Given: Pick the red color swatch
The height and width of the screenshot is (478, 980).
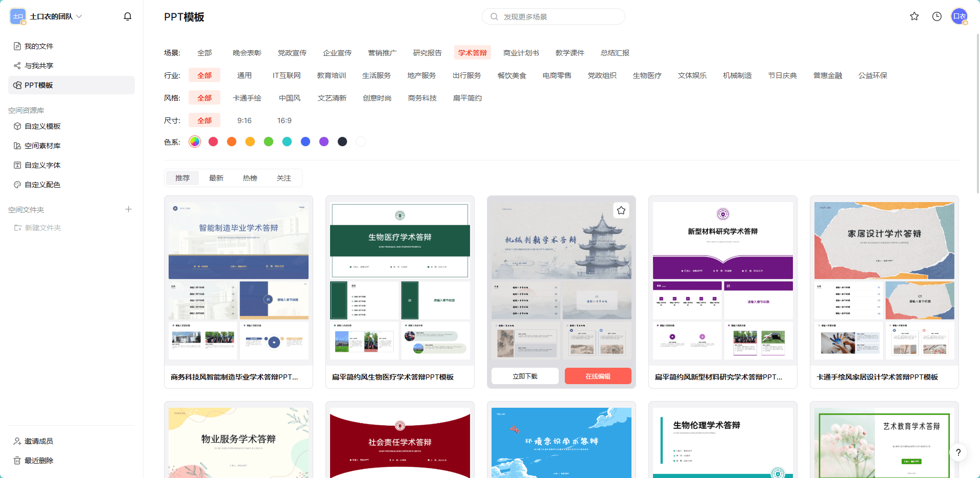Looking at the screenshot, I should [x=213, y=142].
